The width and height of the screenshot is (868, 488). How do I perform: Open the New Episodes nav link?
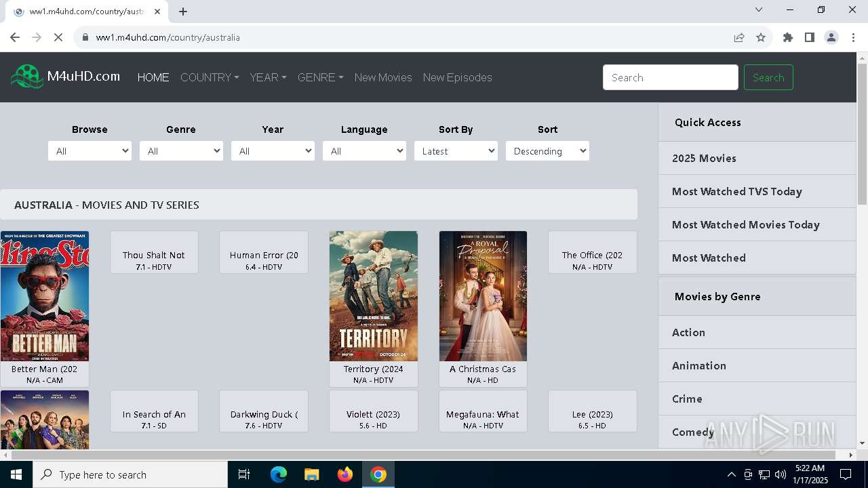(458, 77)
